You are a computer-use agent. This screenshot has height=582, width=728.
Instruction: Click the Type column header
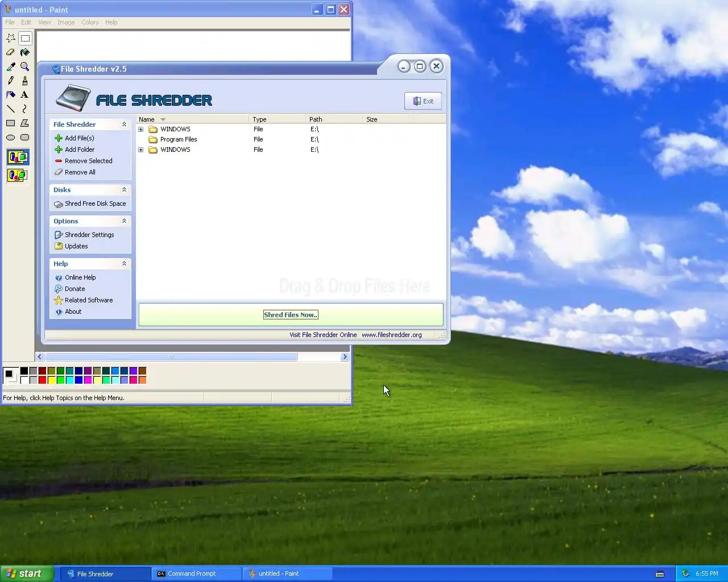point(278,119)
